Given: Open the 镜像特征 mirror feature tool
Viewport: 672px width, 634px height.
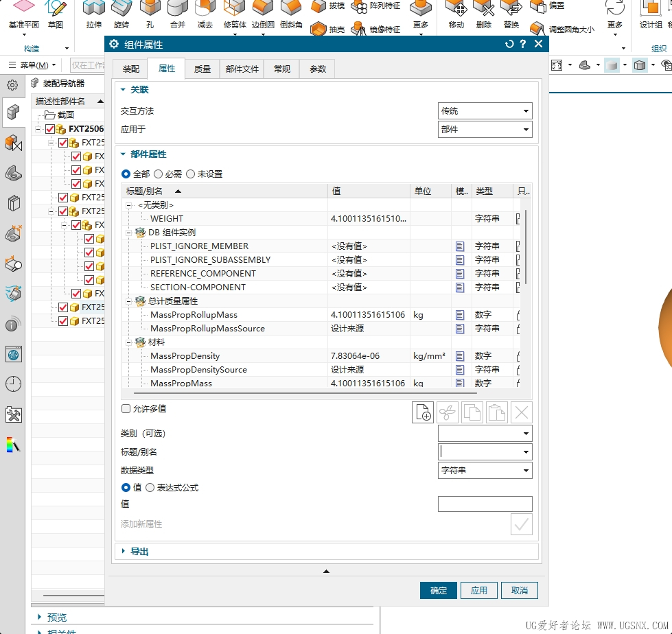Looking at the screenshot, I should 376,29.
